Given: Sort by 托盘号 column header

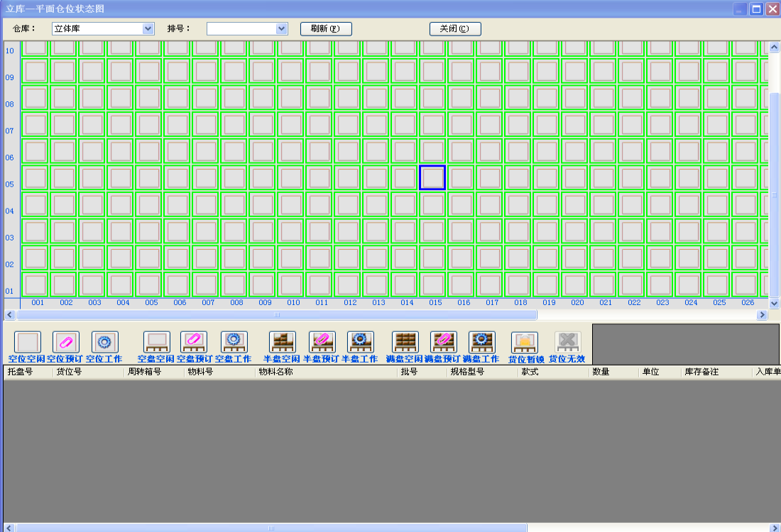Looking at the screenshot, I should pyautogui.click(x=28, y=372).
